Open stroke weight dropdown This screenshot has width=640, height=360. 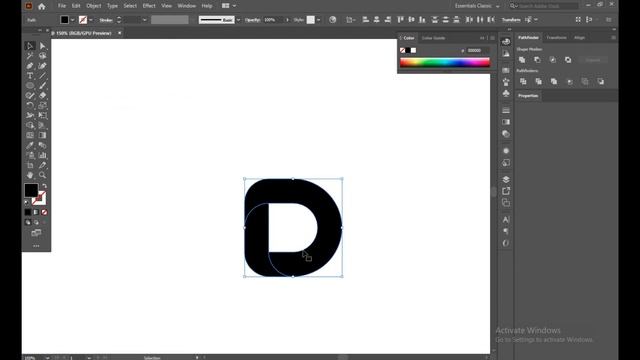[144, 20]
